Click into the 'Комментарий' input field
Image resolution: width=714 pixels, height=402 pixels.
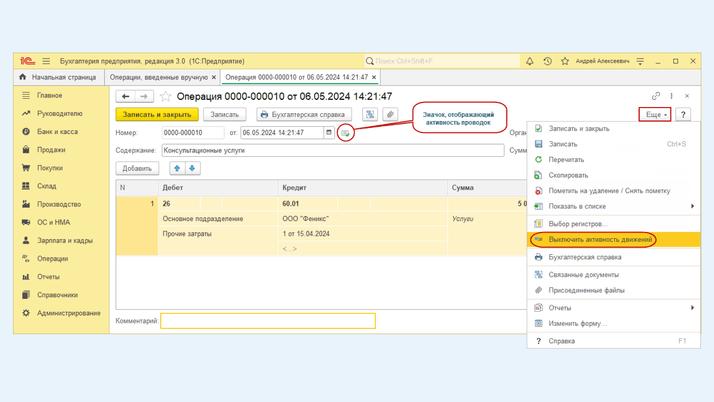coord(268,321)
